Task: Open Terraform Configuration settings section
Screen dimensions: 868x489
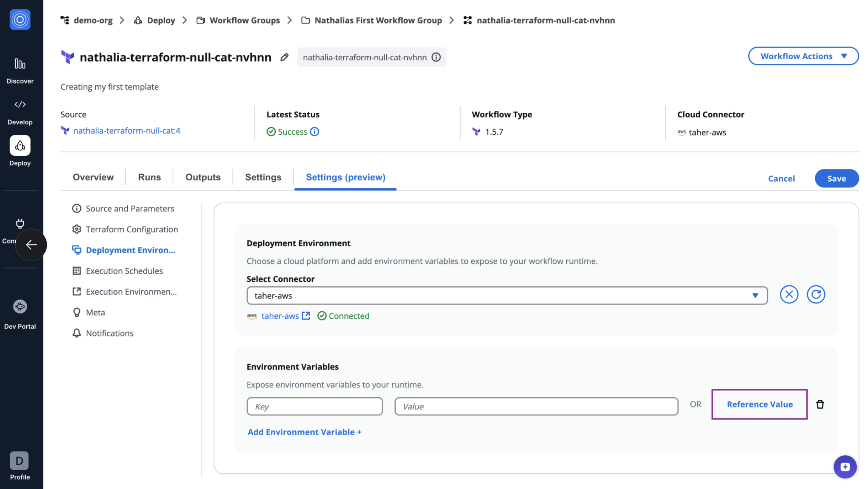Action: [x=132, y=229]
